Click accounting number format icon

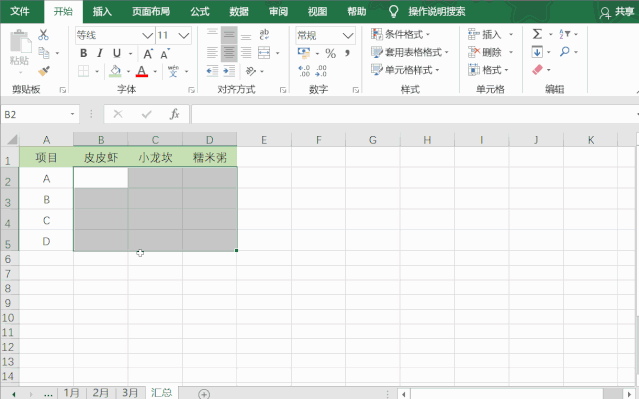[304, 53]
